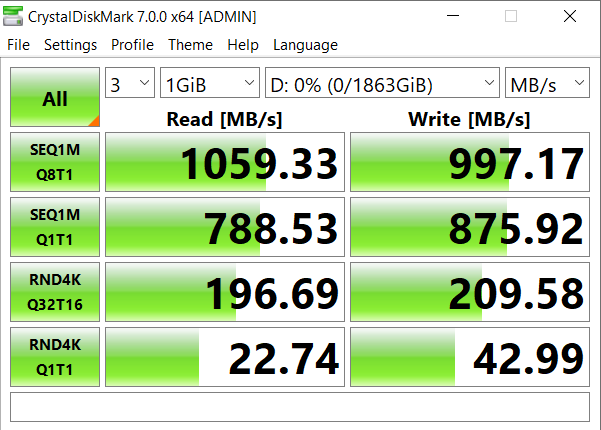
Task: Click the CrystalDiskMark app icon in title bar
Action: tap(13, 16)
